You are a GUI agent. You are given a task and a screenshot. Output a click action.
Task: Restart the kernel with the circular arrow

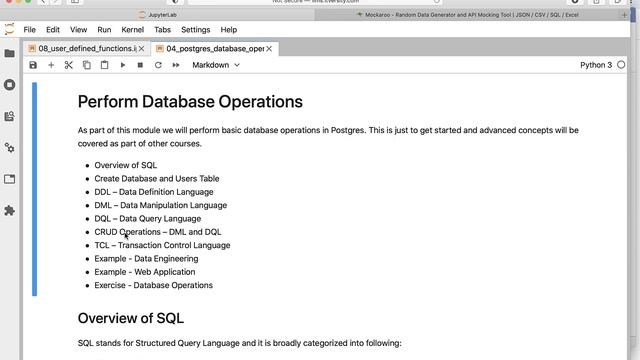pyautogui.click(x=158, y=65)
